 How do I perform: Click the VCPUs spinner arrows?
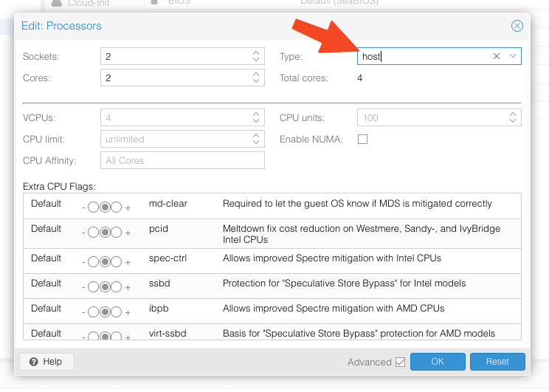point(256,117)
